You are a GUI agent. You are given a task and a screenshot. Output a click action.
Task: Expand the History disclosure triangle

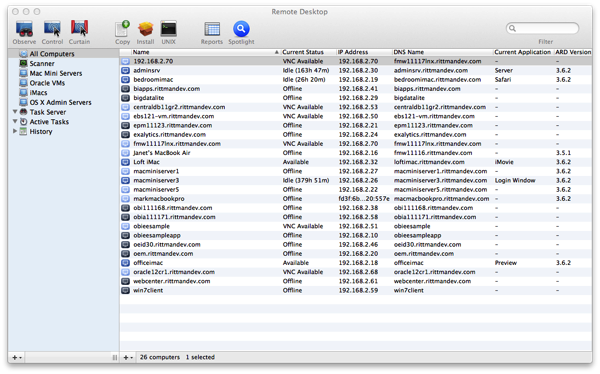pos(15,131)
